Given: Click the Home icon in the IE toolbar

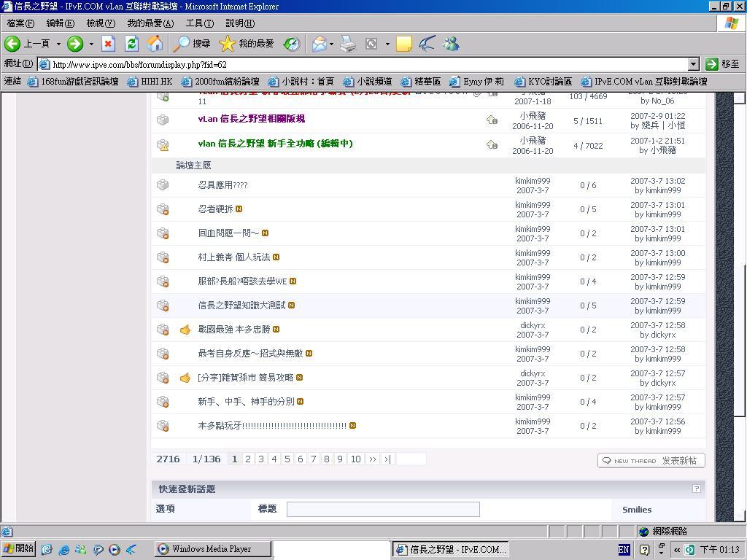Looking at the screenshot, I should coord(155,44).
